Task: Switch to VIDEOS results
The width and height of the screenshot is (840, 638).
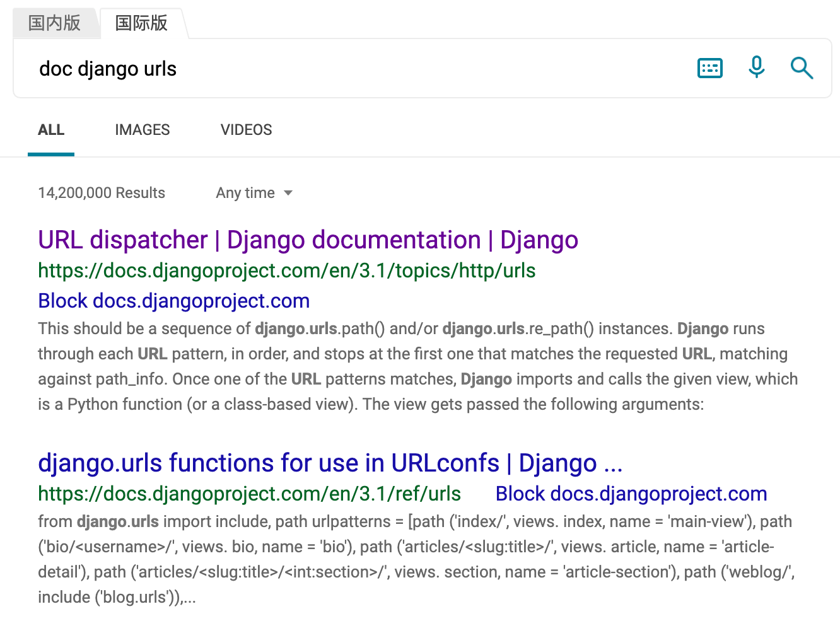Action: click(x=247, y=130)
